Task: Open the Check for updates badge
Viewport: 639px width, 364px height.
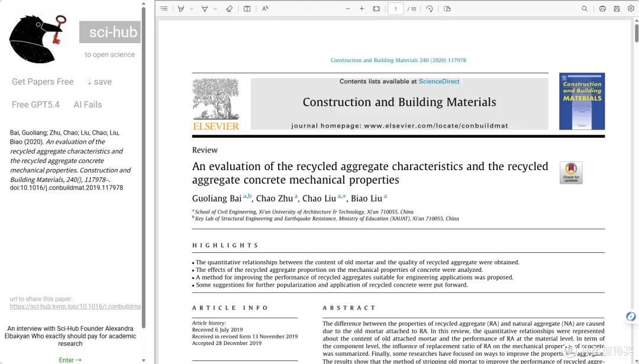Action: (571, 173)
